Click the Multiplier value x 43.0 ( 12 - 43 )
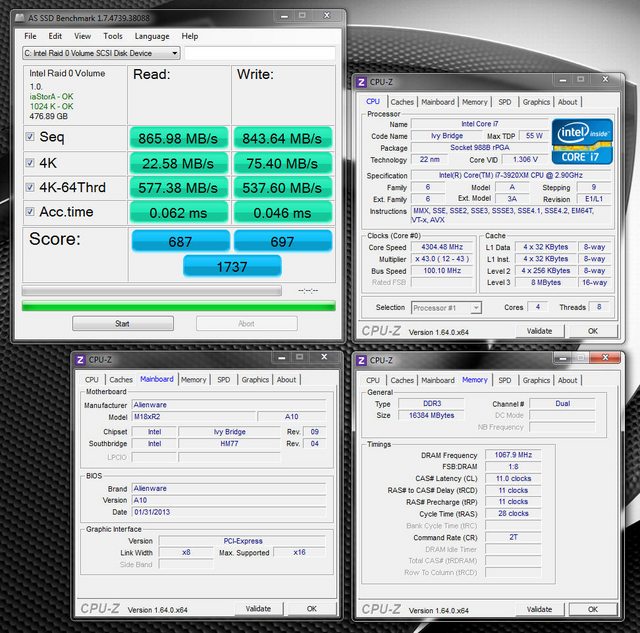This screenshot has width=640, height=633. [442, 259]
